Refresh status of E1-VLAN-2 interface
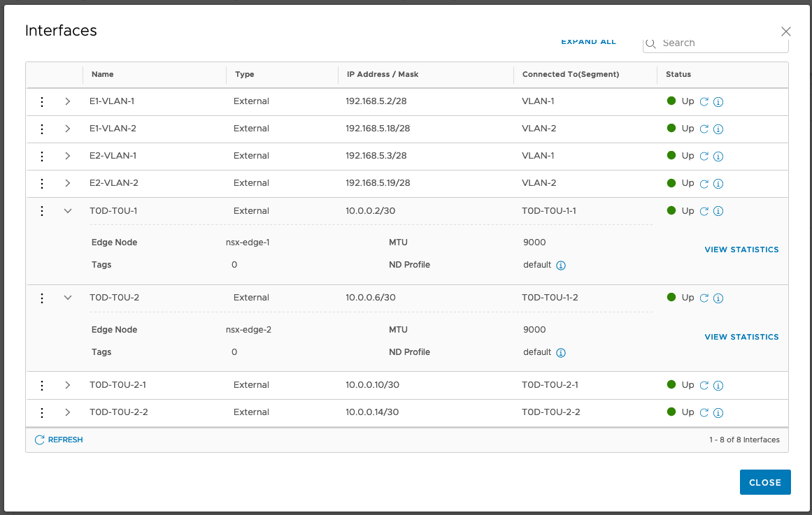Image resolution: width=812 pixels, height=515 pixels. 704,129
